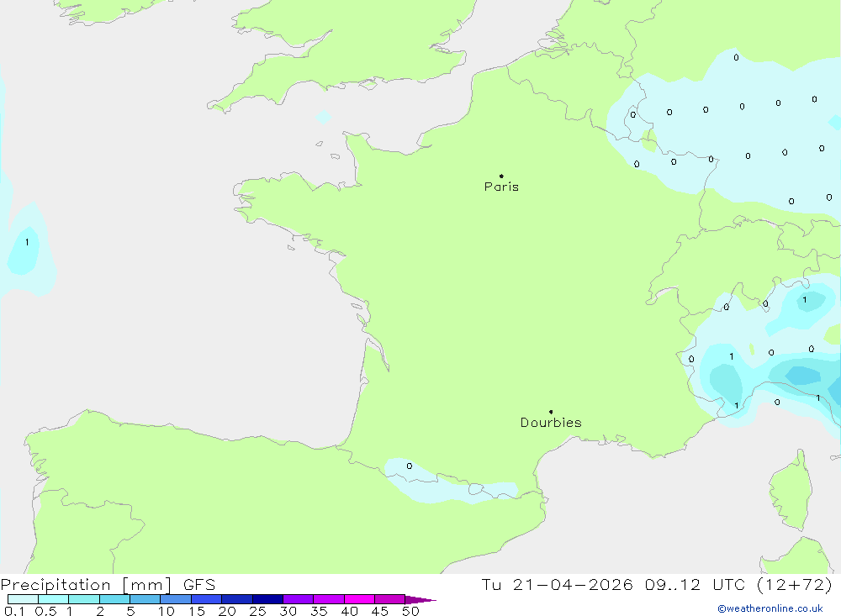
Task: Click the Precipitation [mm] GFS title
Action: pos(108,584)
